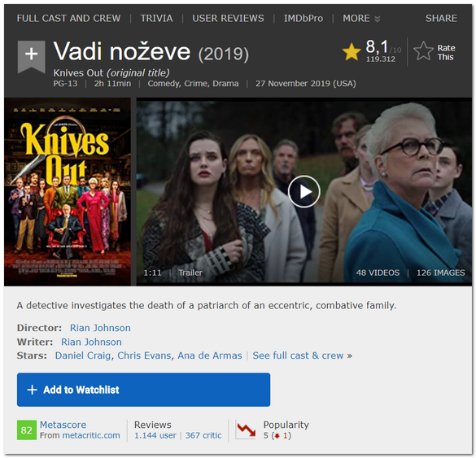Click the watchlist ribbon plus icon beside title
Image resolution: width=476 pixels, height=458 pixels.
(31, 56)
